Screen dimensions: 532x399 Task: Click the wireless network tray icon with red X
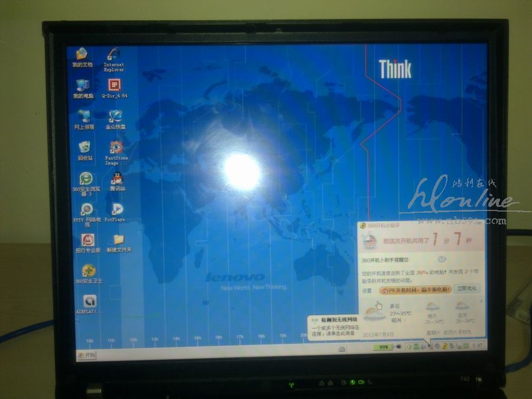pyautogui.click(x=430, y=346)
